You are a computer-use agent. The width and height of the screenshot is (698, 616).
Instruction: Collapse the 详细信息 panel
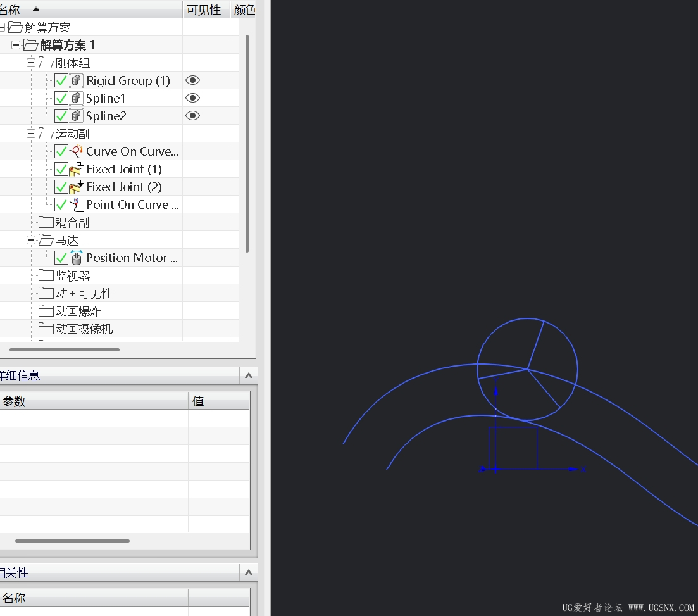click(249, 375)
